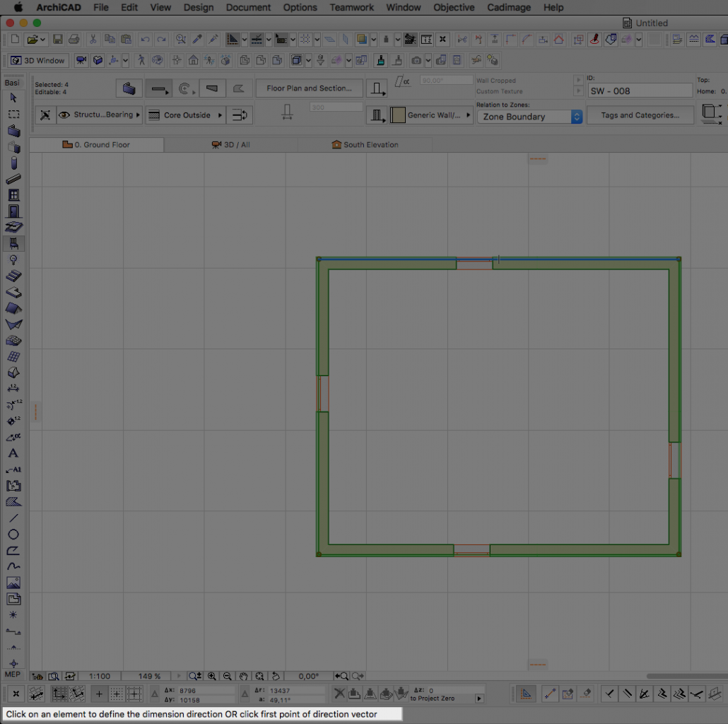Open the Zone Boundary dropdown
This screenshot has width=728, height=724.
click(529, 117)
